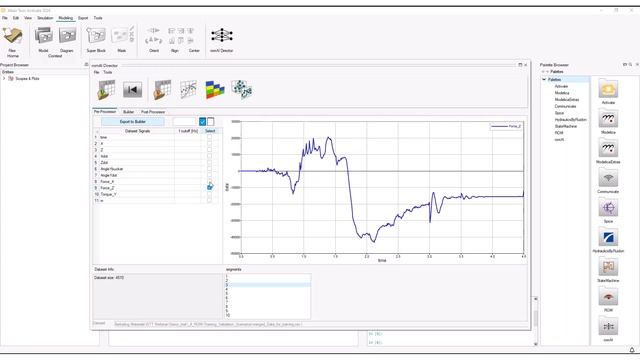Screen dimensions: 640x360
Task: Open the HydraulicsByFluidon palette folder icon
Action: point(608,238)
